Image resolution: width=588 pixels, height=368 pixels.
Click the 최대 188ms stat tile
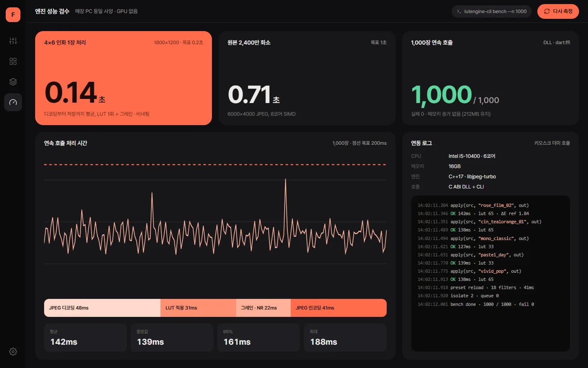pyautogui.click(x=345, y=338)
